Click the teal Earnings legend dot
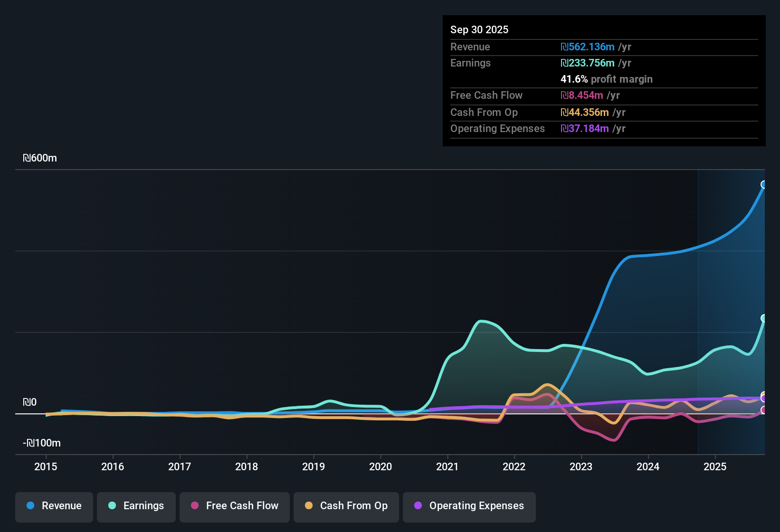Viewport: 780px width, 532px height. coord(112,506)
